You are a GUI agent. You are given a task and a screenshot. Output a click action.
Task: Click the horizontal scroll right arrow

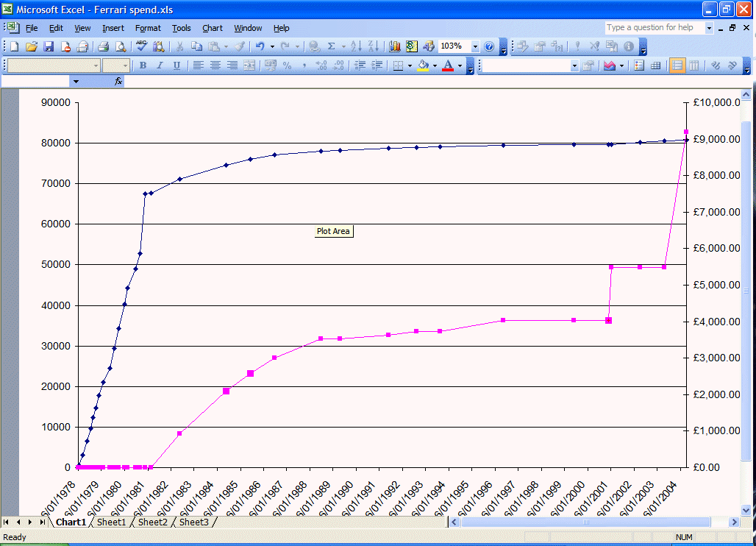(x=734, y=522)
